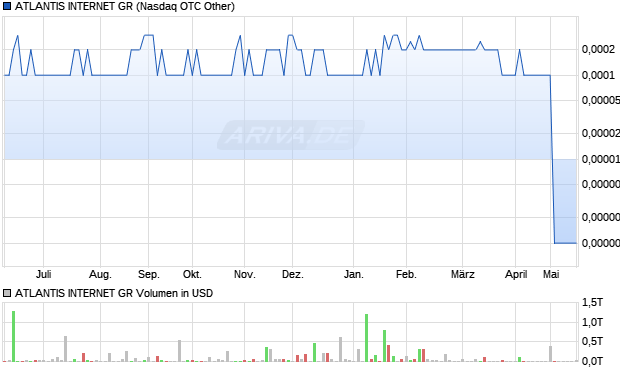Click the 1,5T volume axis value
This screenshot has height=371, width=620.
592,303
